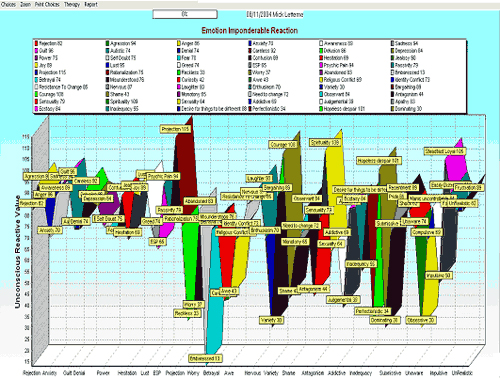Click the green legend swatch for Courage 108

coord(37,94)
